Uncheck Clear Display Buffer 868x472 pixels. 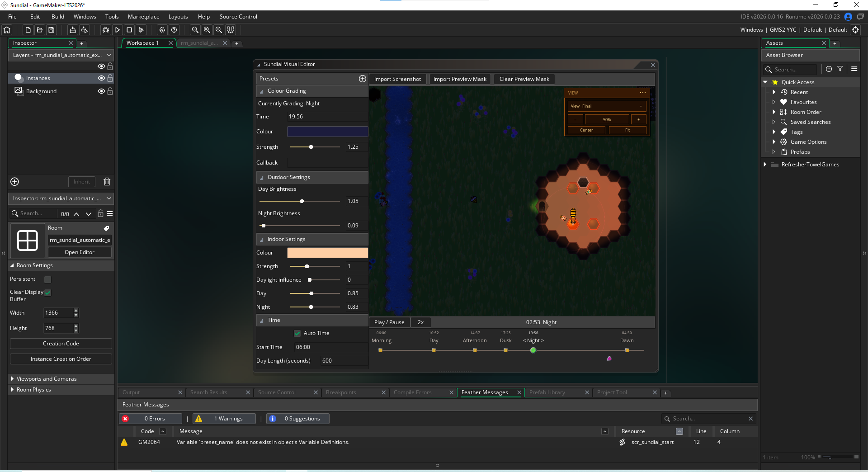pyautogui.click(x=48, y=293)
